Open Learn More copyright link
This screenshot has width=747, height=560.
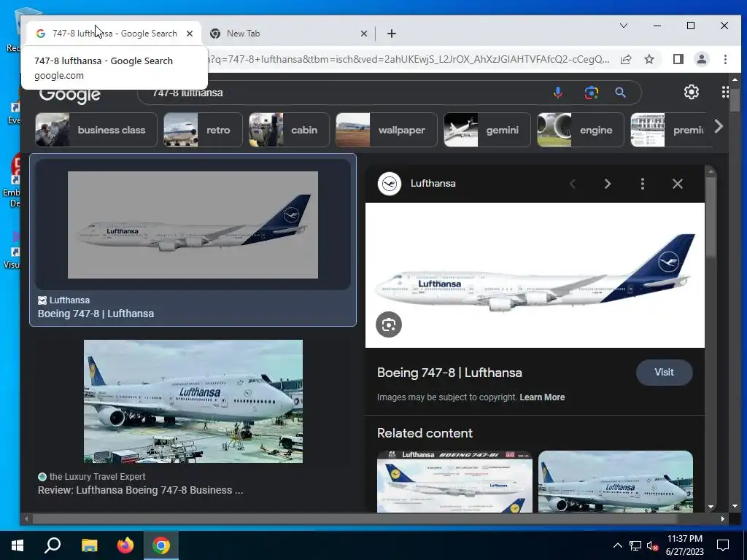point(542,397)
